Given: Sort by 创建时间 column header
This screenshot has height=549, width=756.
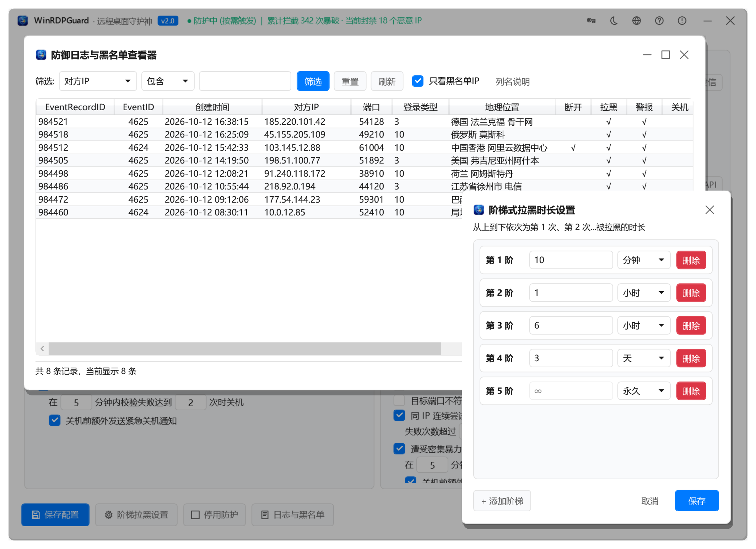Looking at the screenshot, I should (212, 107).
